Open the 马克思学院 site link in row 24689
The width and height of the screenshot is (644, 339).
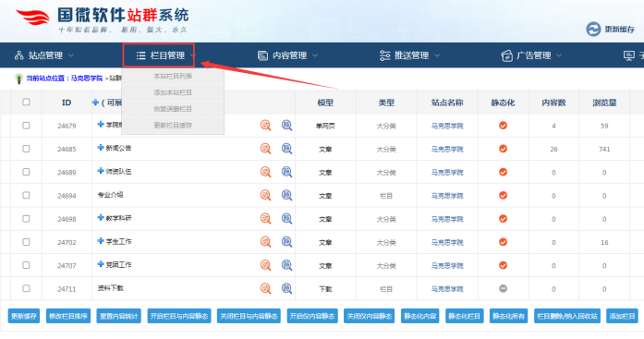pos(447,173)
